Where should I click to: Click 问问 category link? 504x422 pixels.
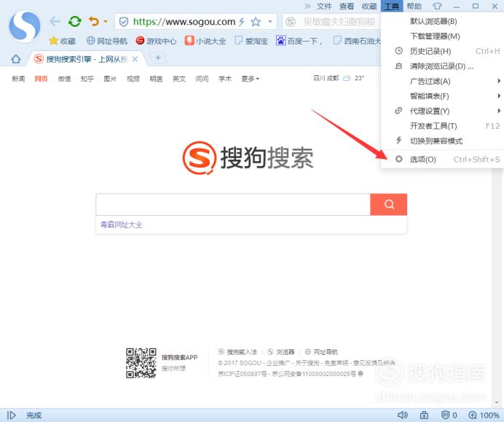202,79
